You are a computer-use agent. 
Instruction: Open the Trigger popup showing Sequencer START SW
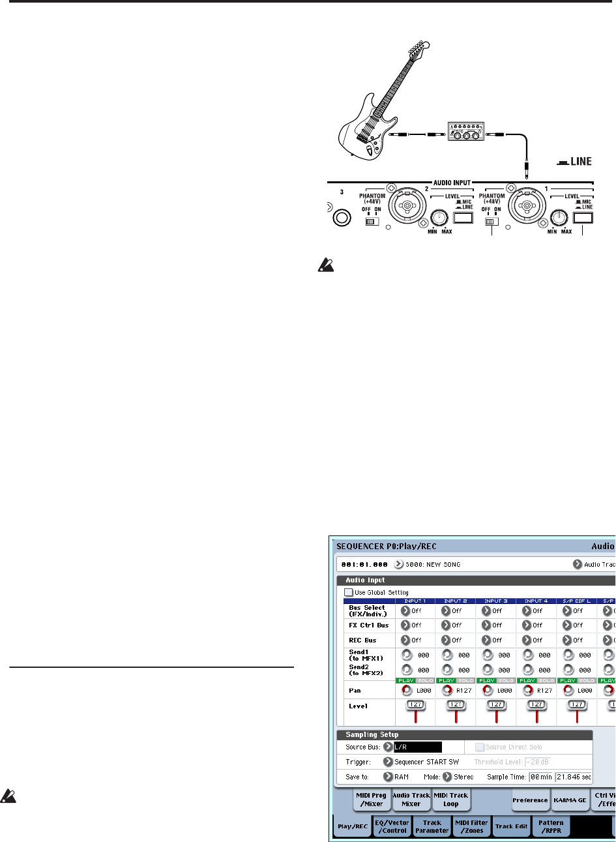388,762
